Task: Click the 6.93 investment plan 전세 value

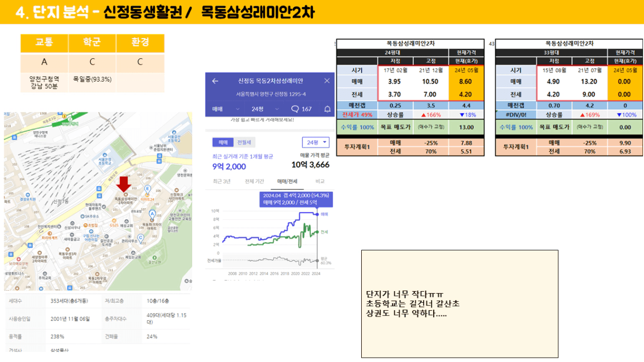Action: pos(624,151)
